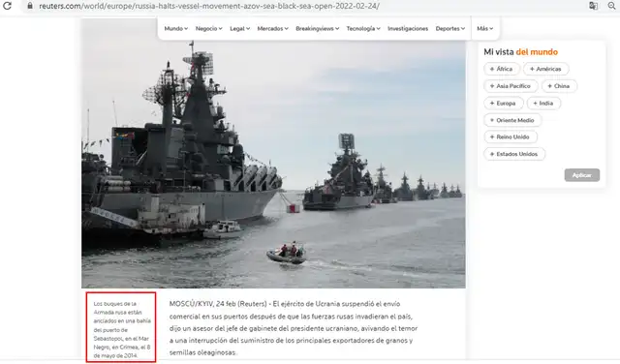This screenshot has width=620, height=364.
Task: Add Reino Unido to my world view
Action: pyautogui.click(x=511, y=136)
